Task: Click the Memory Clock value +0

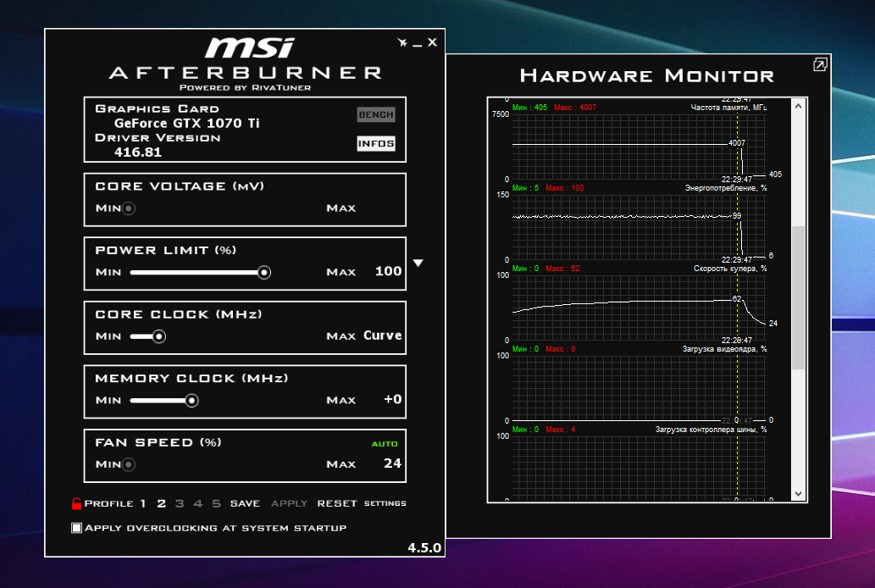Action: 393,399
